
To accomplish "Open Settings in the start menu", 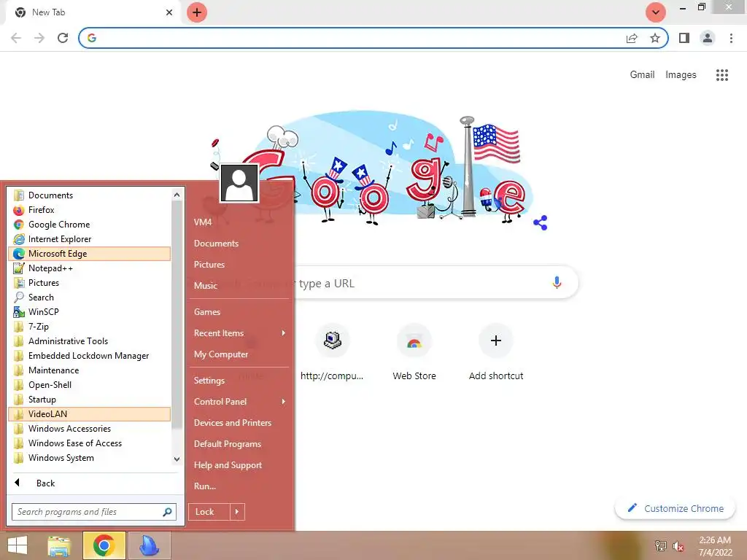I will [239, 381].
